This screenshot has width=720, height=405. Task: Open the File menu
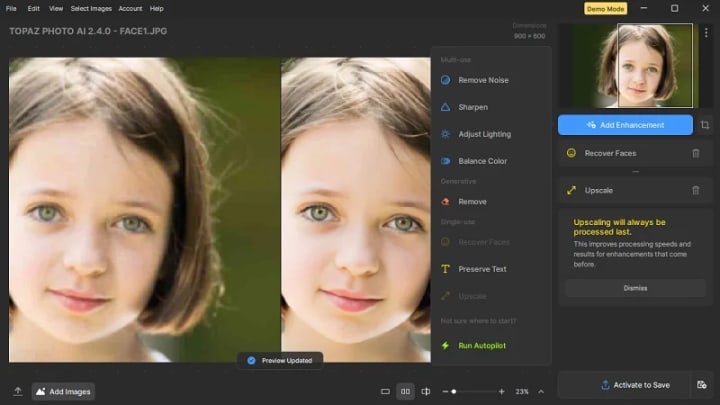[11, 8]
